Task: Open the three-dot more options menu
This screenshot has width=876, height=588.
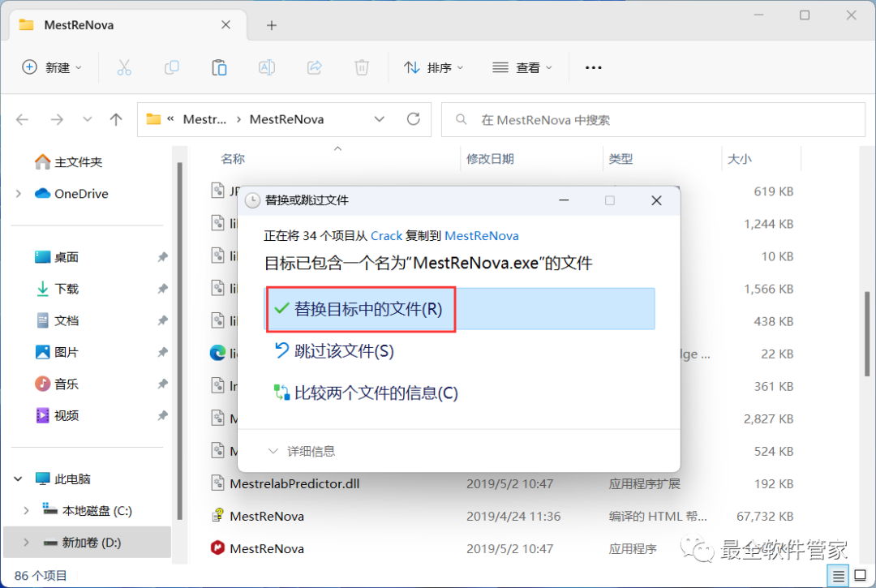Action: tap(593, 67)
